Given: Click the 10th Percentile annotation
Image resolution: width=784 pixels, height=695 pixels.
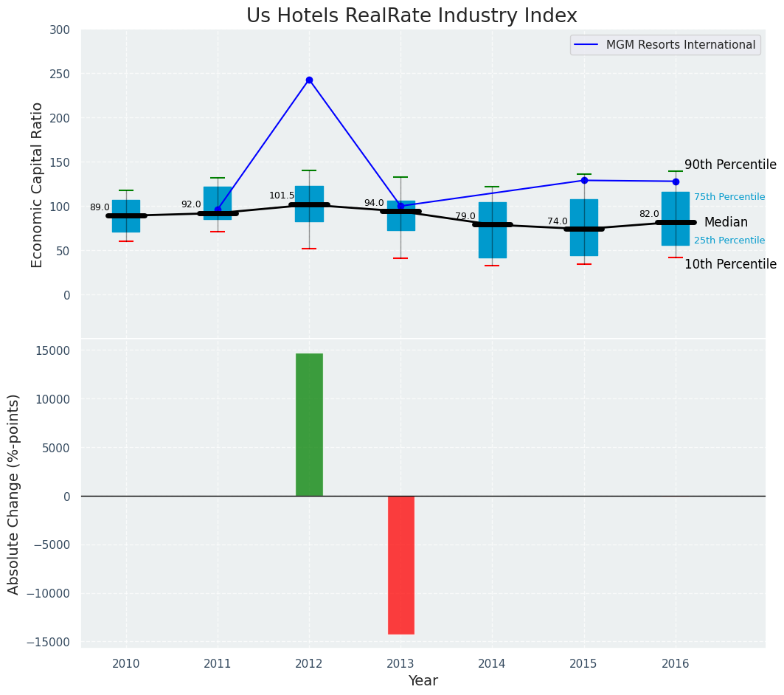Looking at the screenshot, I should 730,264.
